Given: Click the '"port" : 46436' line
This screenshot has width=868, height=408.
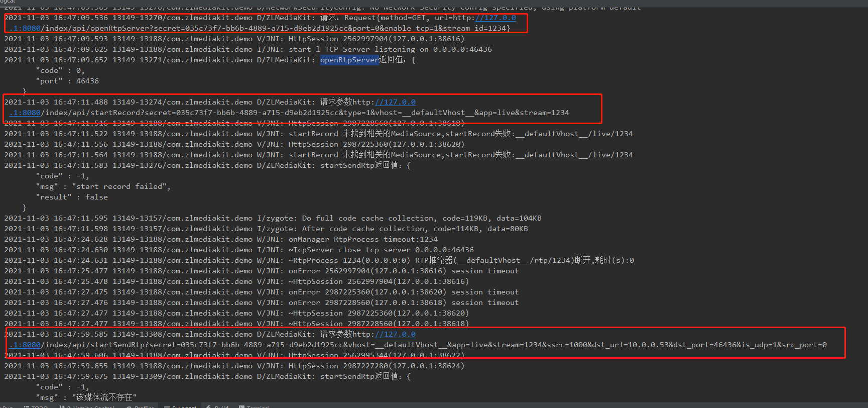Looking at the screenshot, I should tap(67, 81).
